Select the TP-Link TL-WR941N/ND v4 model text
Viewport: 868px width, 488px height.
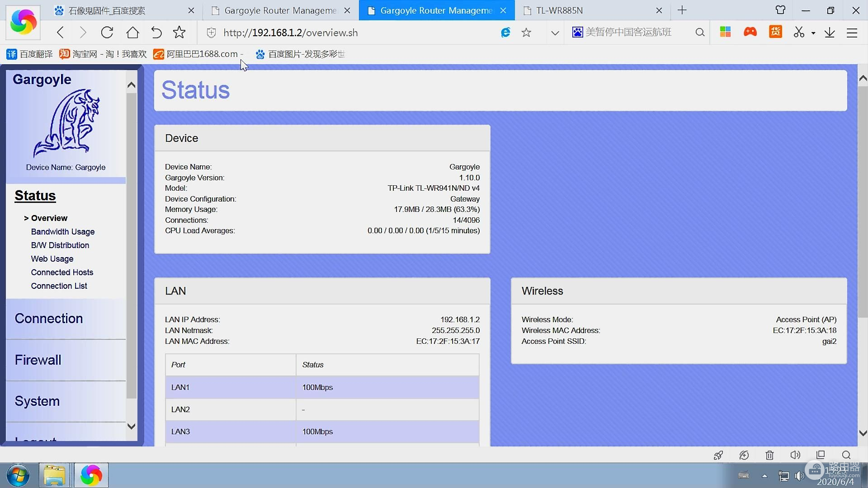pos(434,188)
